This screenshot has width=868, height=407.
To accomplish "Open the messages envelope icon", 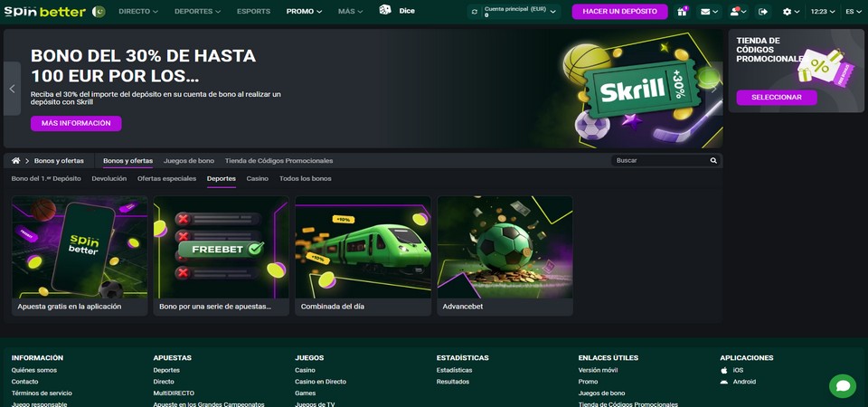I will pos(709,11).
